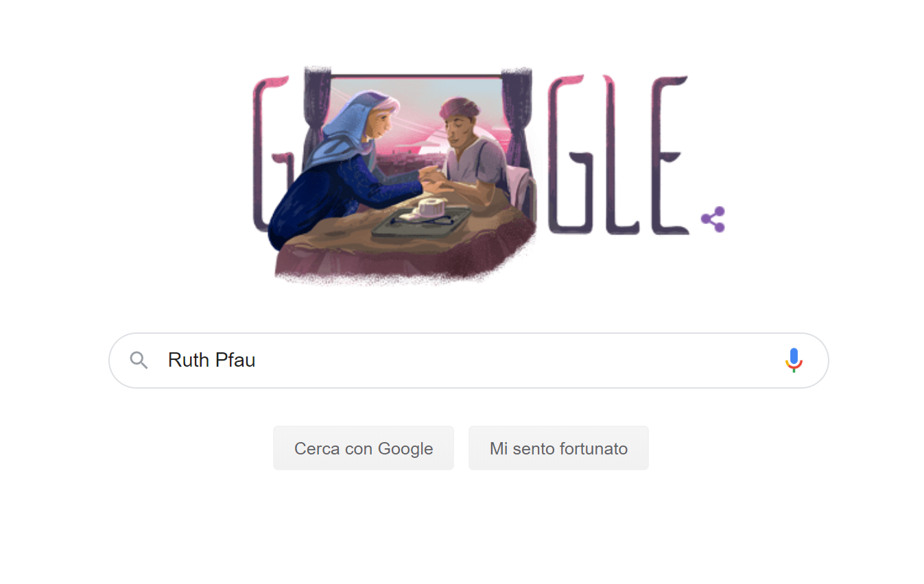This screenshot has width=924, height=584.
Task: Click the Ruth Pfau text in the search box
Action: click(x=212, y=361)
